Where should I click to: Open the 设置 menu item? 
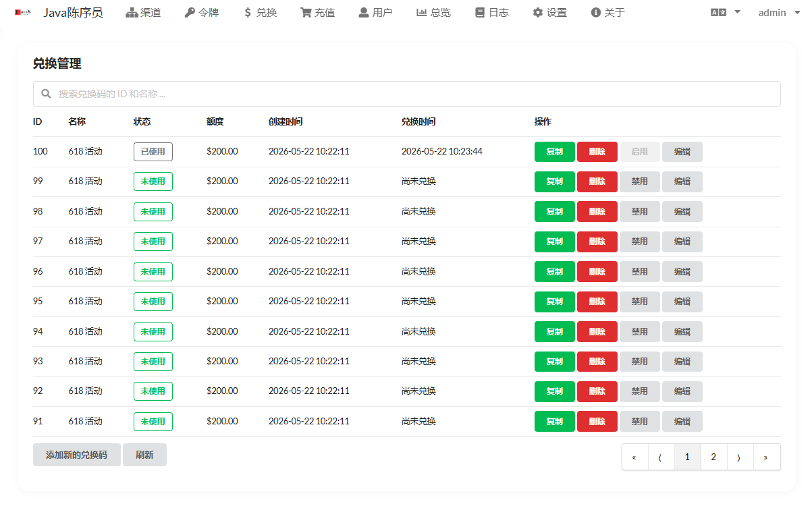pos(549,12)
